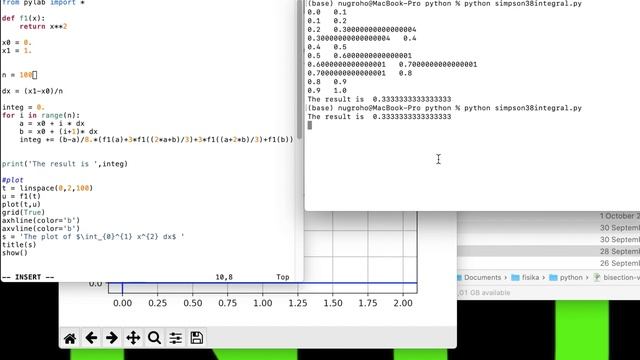The image size is (640, 360).
Task: Click the python folder in Finder path bar
Action: pyautogui.click(x=566, y=278)
